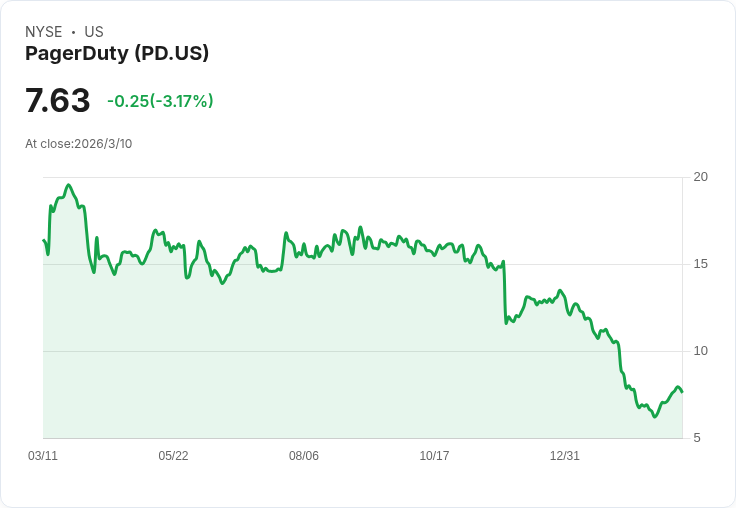Click the 20 y-axis price label
The width and height of the screenshot is (736, 508).
tap(700, 177)
